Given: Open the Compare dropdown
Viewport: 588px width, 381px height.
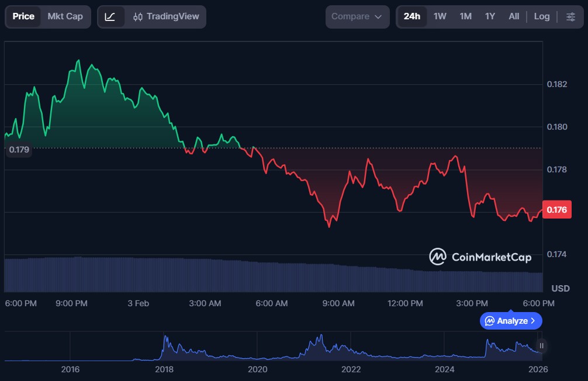Looking at the screenshot, I should [x=357, y=16].
